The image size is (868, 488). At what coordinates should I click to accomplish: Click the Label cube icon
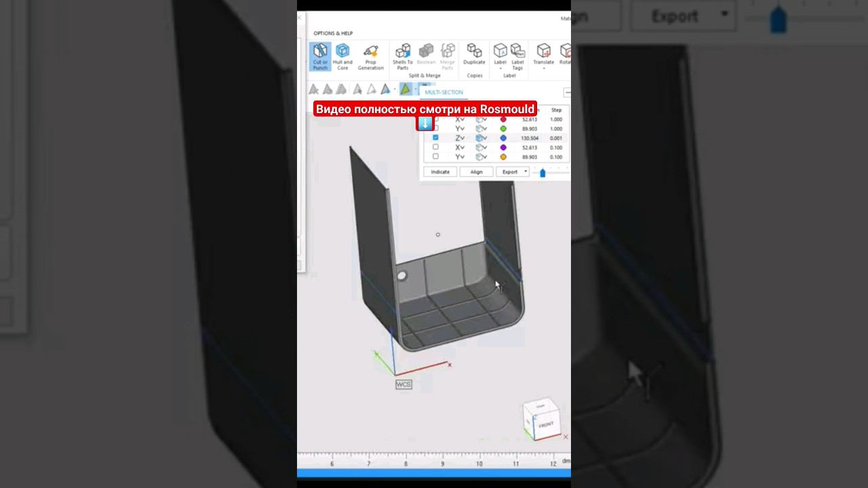(500, 50)
